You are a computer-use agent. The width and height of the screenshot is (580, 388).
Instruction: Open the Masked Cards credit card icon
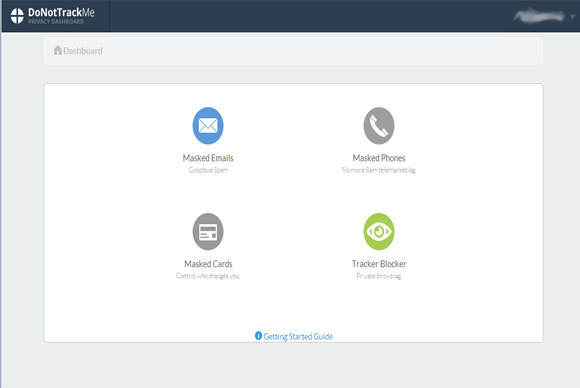tap(208, 232)
